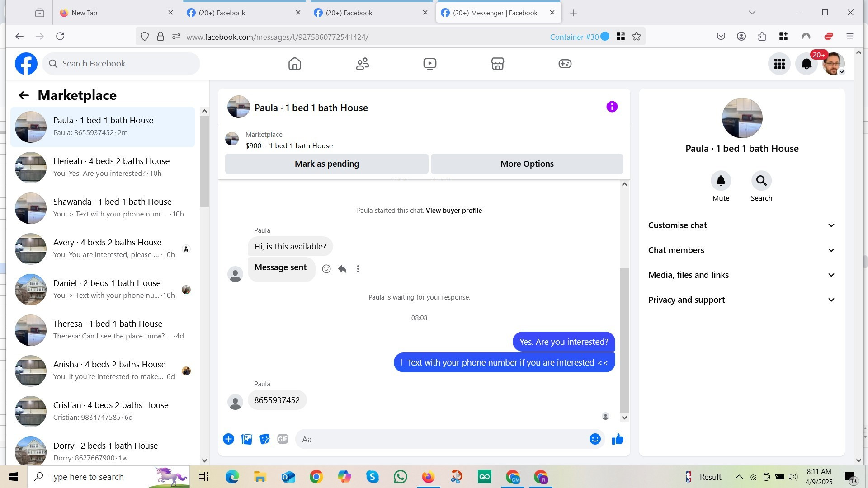
Task: Open more options for 'Message sent' bubble
Action: 358,269
